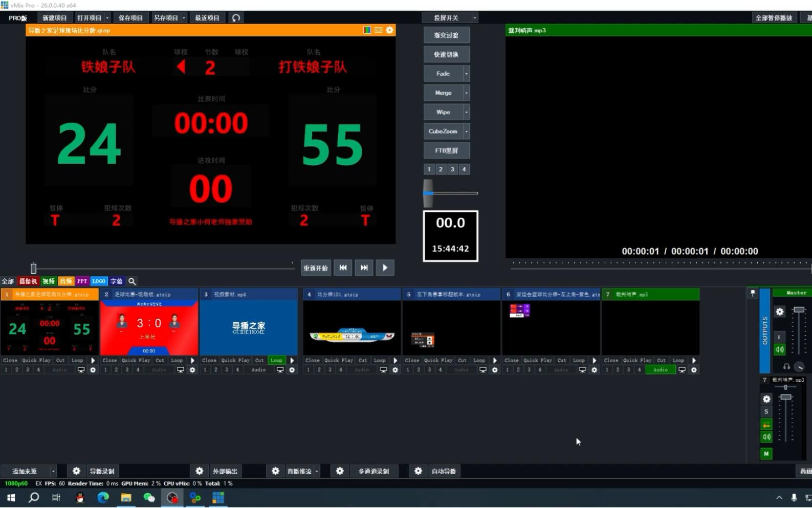Toggle Audio on input 3
Screen dimensions: 812x508
[x=258, y=370]
